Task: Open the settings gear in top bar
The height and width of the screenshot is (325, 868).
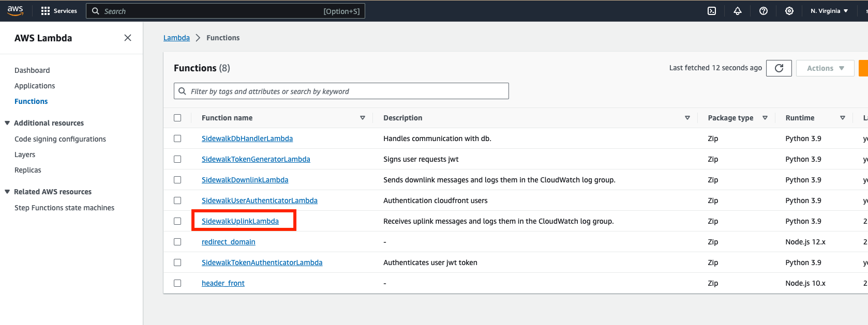Action: click(789, 11)
